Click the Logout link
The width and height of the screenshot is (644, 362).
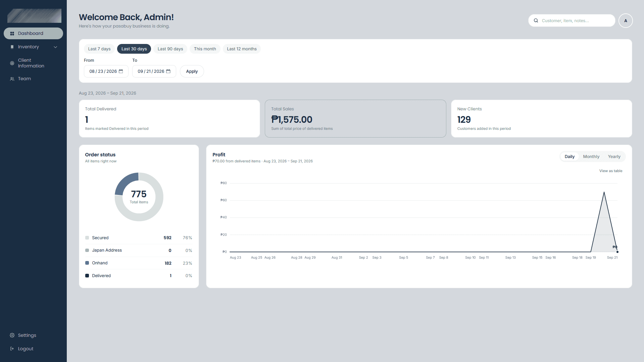pyautogui.click(x=33, y=349)
